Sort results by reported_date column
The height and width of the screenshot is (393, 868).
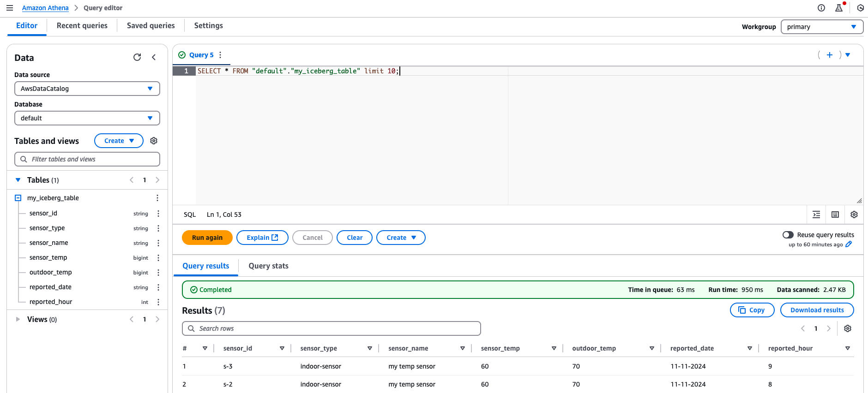point(750,348)
